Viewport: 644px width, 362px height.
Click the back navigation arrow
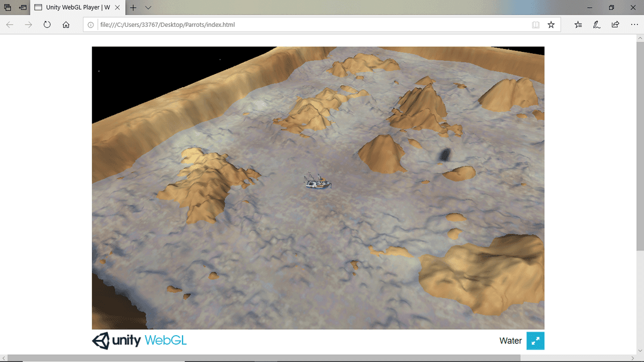(x=10, y=25)
